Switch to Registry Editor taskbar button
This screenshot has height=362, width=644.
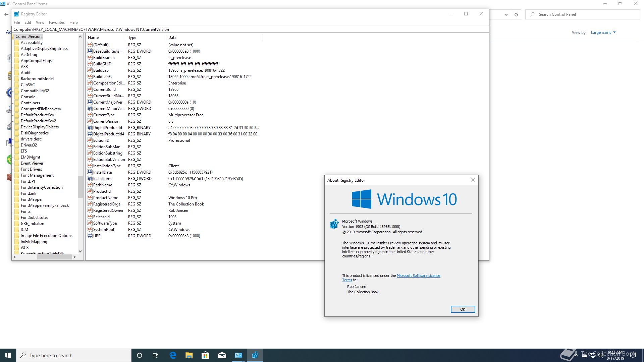click(x=255, y=355)
